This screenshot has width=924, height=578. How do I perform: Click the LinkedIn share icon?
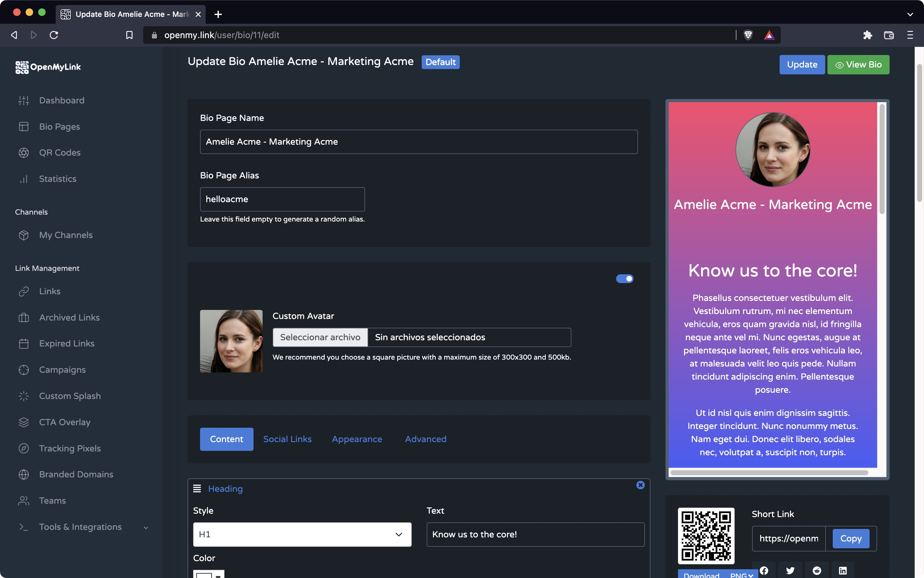(x=842, y=571)
